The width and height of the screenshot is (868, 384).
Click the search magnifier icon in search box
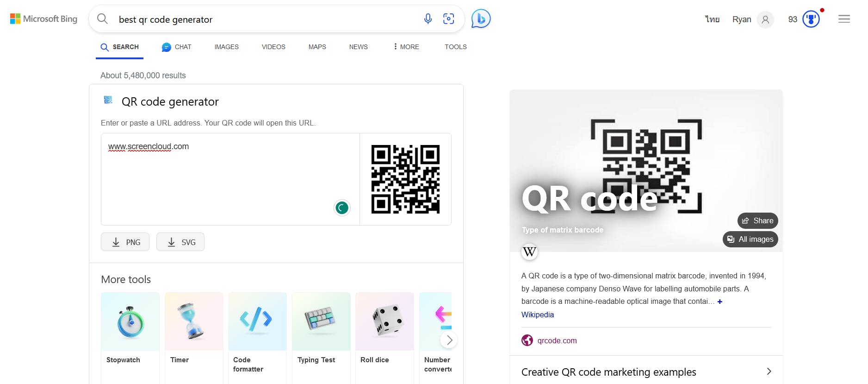(102, 19)
